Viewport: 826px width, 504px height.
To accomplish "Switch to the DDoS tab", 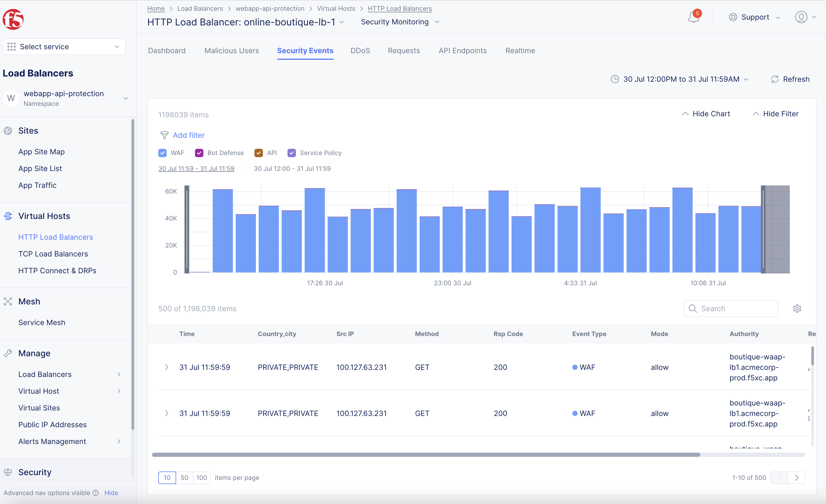I will tap(360, 51).
